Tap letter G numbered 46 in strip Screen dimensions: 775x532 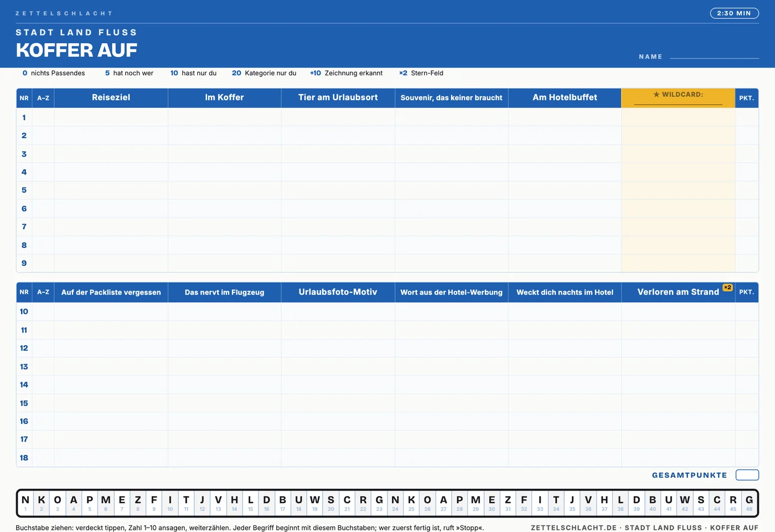[x=749, y=503]
